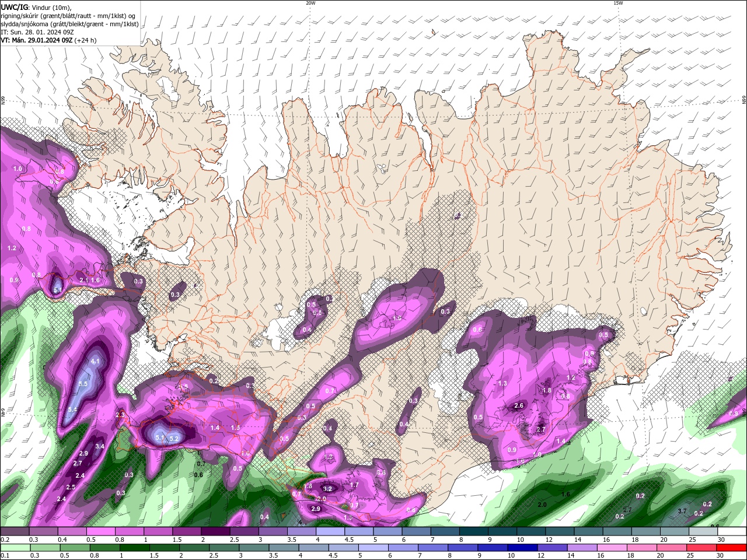Click the '3.4' precipitation value on the map

tap(100, 447)
